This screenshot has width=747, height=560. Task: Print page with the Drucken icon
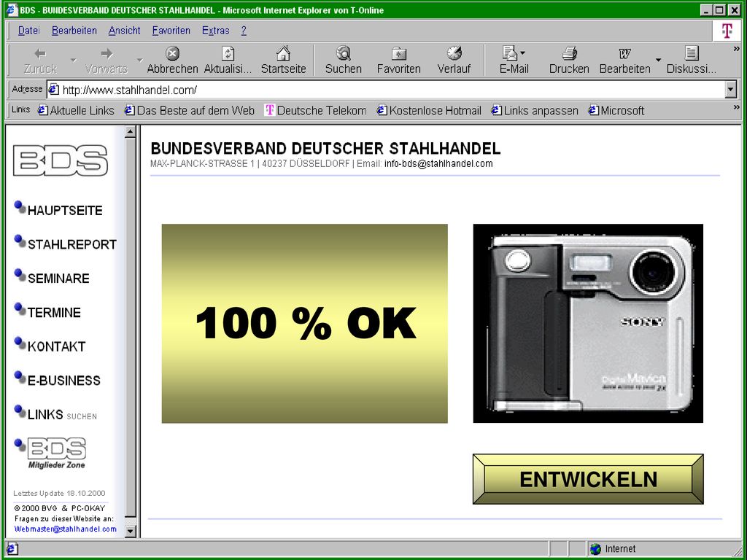569,53
